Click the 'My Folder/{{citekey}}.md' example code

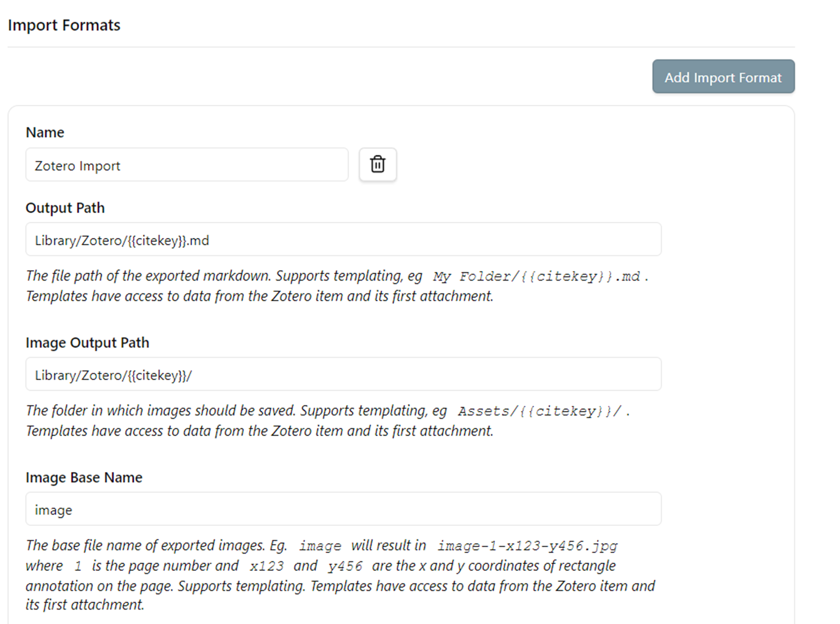[536, 276]
